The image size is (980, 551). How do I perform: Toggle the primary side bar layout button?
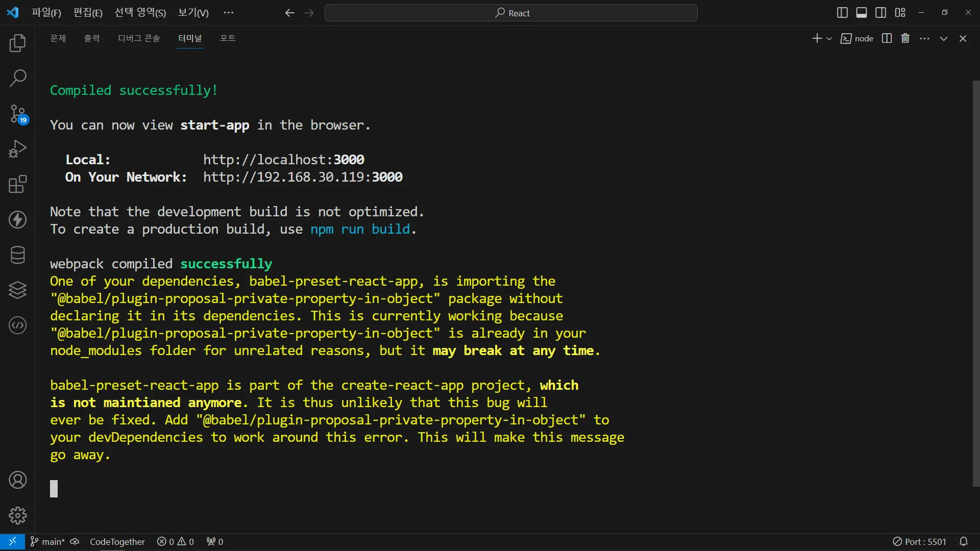[x=842, y=13]
